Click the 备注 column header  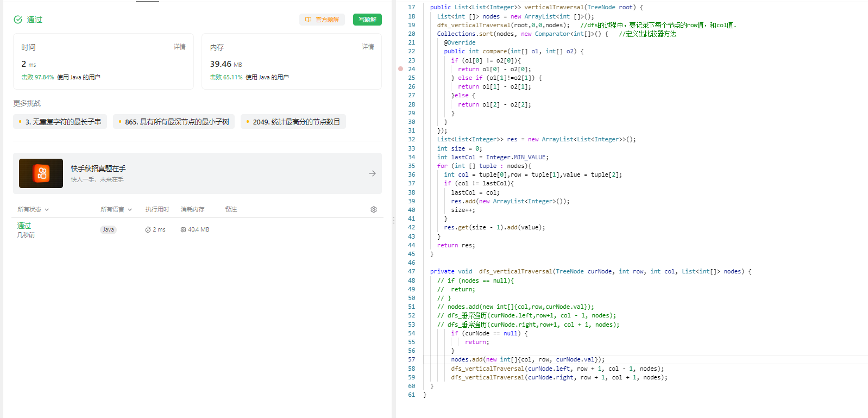pos(231,209)
